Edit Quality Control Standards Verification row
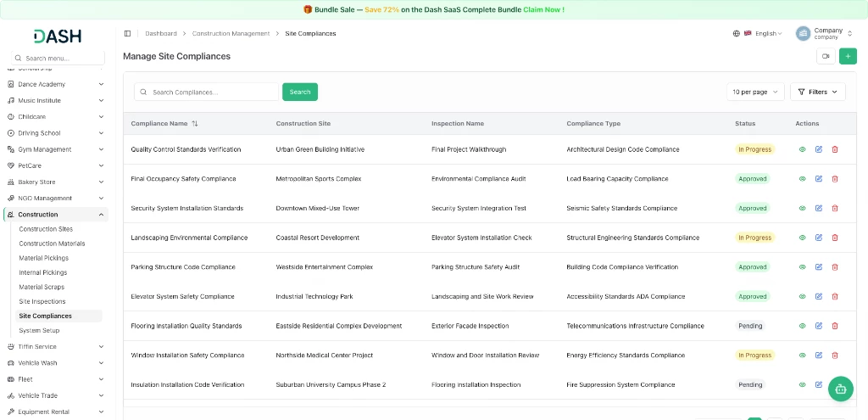This screenshot has height=420, width=868. (x=819, y=149)
